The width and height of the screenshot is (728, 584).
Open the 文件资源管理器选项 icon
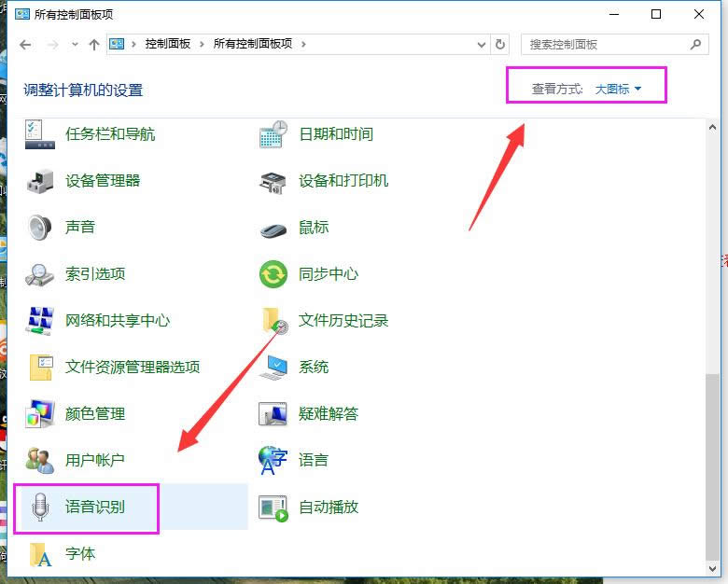coord(41,368)
